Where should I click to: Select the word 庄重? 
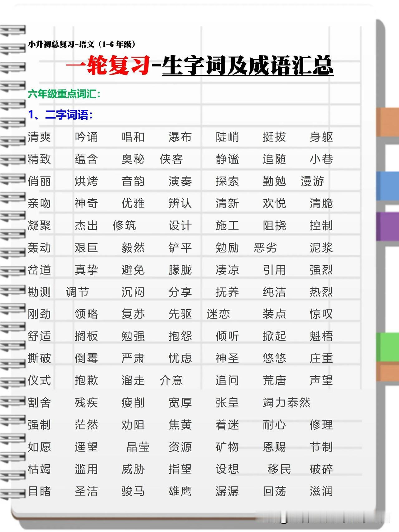[x=321, y=358]
